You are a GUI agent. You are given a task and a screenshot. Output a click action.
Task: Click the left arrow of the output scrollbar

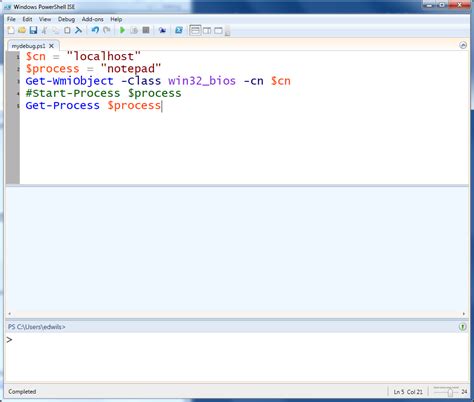[9, 314]
